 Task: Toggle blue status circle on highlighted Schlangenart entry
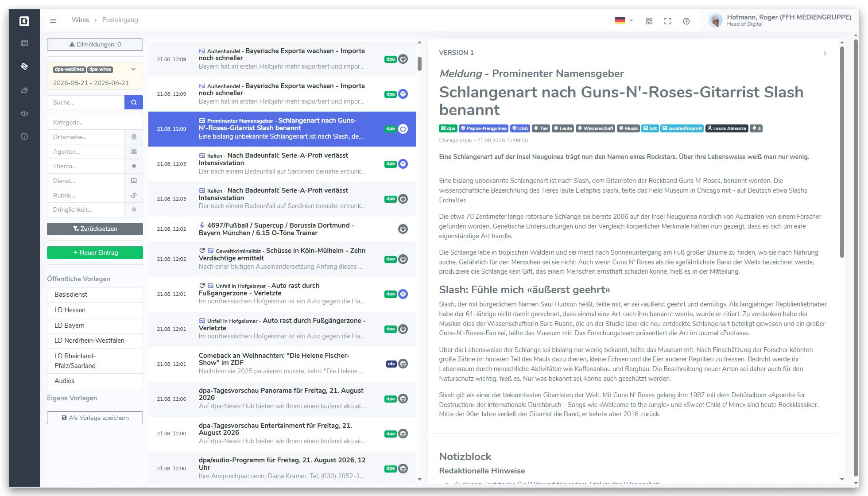pyautogui.click(x=403, y=129)
